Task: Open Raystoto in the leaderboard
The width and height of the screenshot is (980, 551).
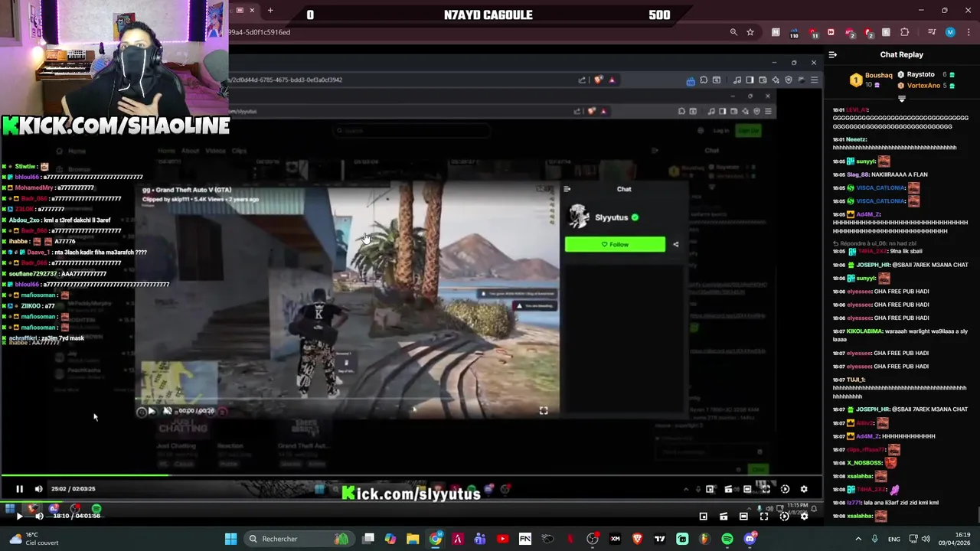Action: coord(920,74)
